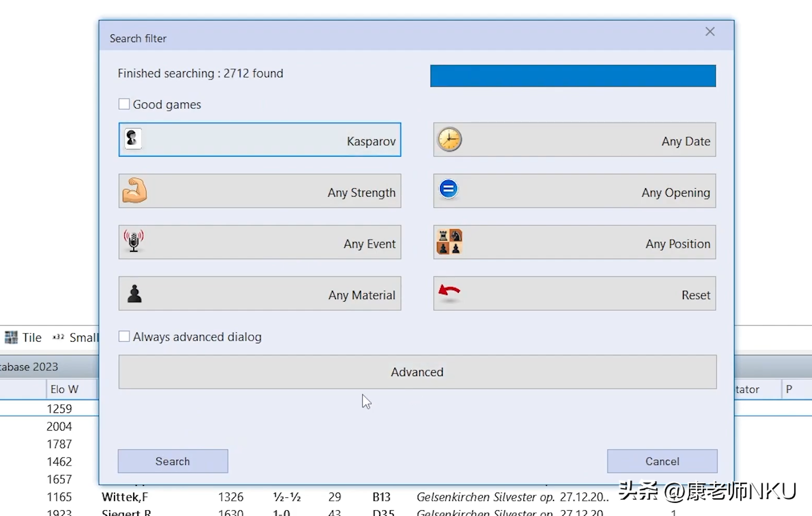Select the Elo value 1462

pos(59,462)
